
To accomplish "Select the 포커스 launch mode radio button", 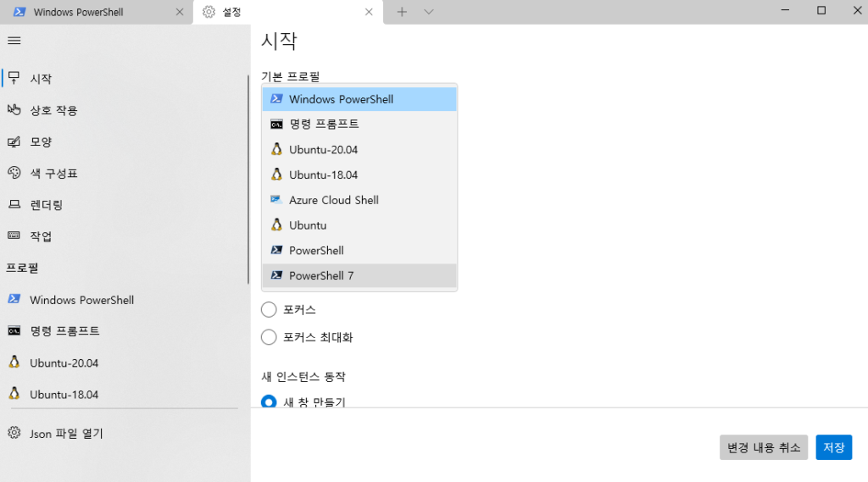I will point(269,309).
